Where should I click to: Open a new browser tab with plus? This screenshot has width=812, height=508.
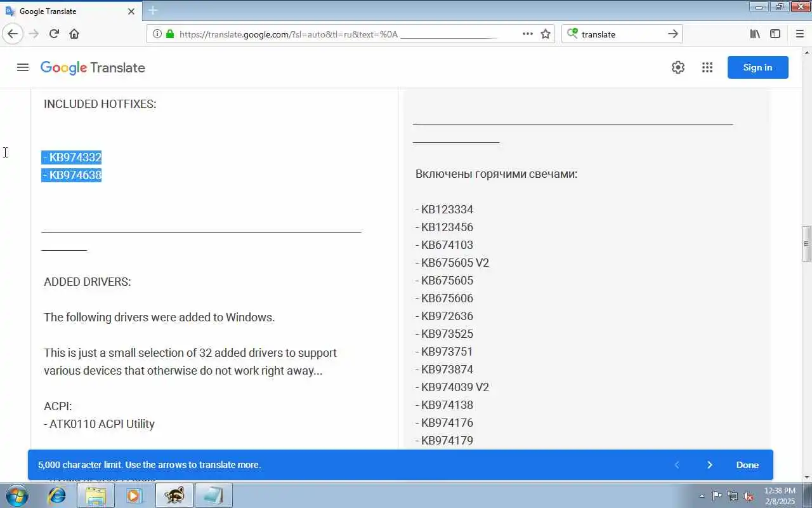[x=153, y=10]
